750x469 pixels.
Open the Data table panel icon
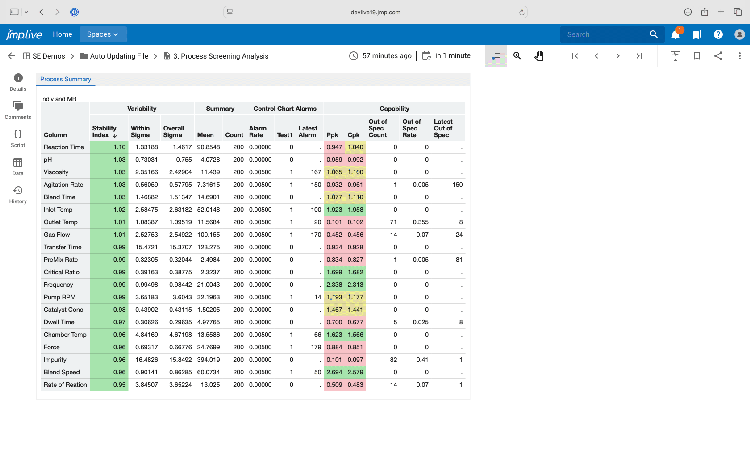tap(17, 164)
